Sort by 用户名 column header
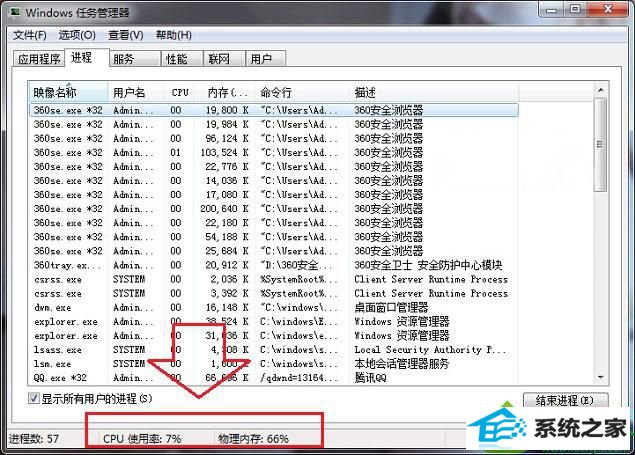The image size is (635, 455). pos(136,92)
